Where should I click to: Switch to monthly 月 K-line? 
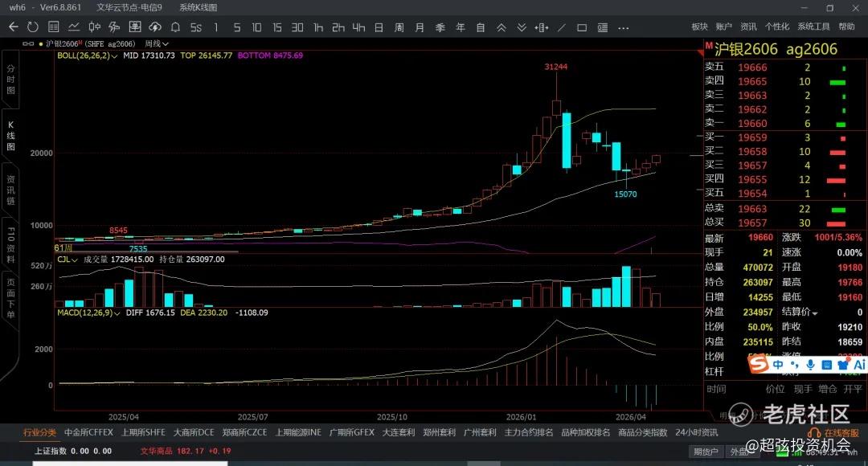[x=420, y=27]
